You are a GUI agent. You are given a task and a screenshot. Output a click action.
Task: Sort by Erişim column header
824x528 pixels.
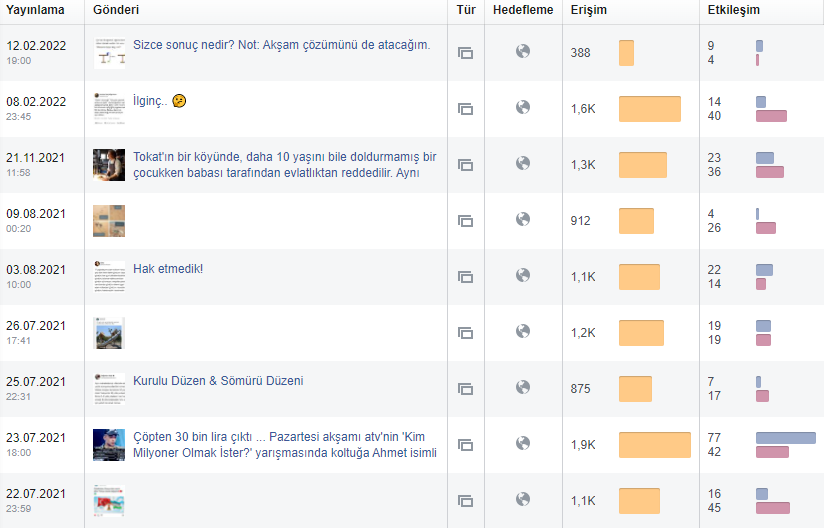pos(589,10)
